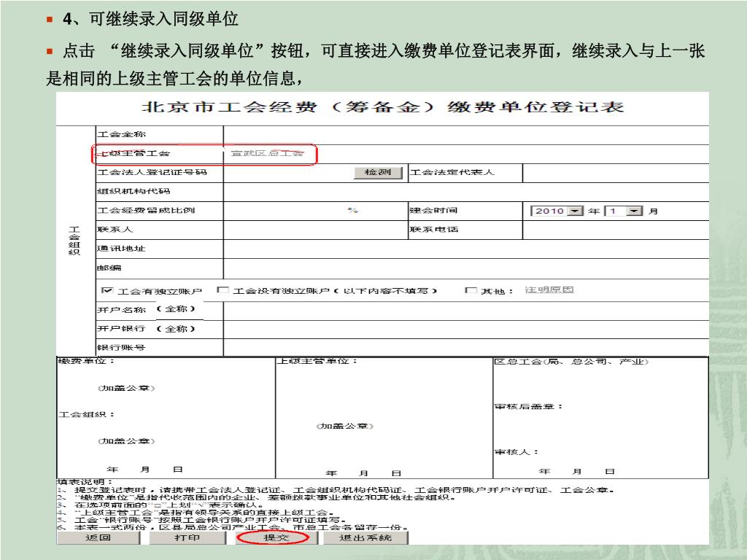Click the 银行账号 input field

click(x=466, y=348)
